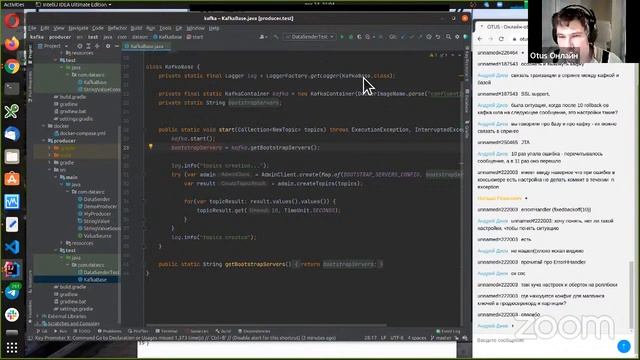Open Ubuntu Software from the dock
Image resolution: width=640 pixels, height=360 pixels.
click(x=12, y=179)
